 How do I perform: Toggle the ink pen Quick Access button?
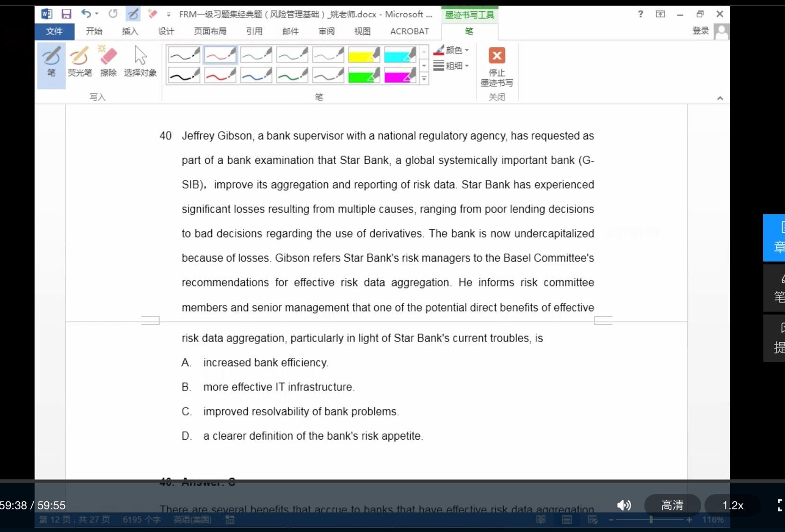click(x=133, y=14)
